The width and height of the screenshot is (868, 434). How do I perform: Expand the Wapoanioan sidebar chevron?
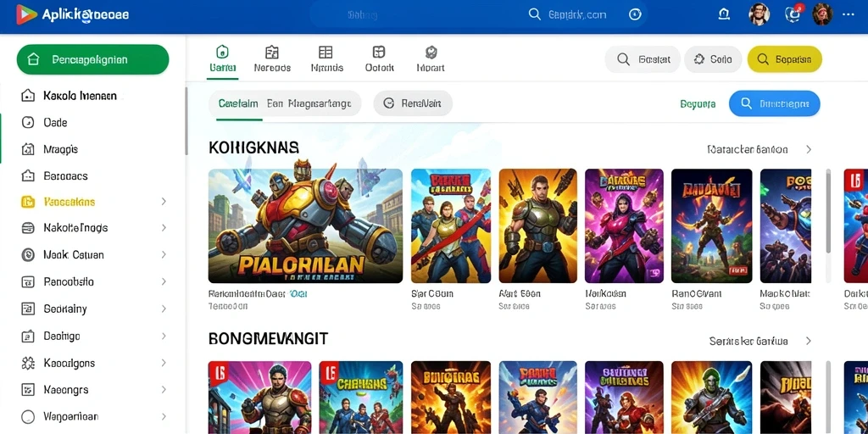pos(164,417)
